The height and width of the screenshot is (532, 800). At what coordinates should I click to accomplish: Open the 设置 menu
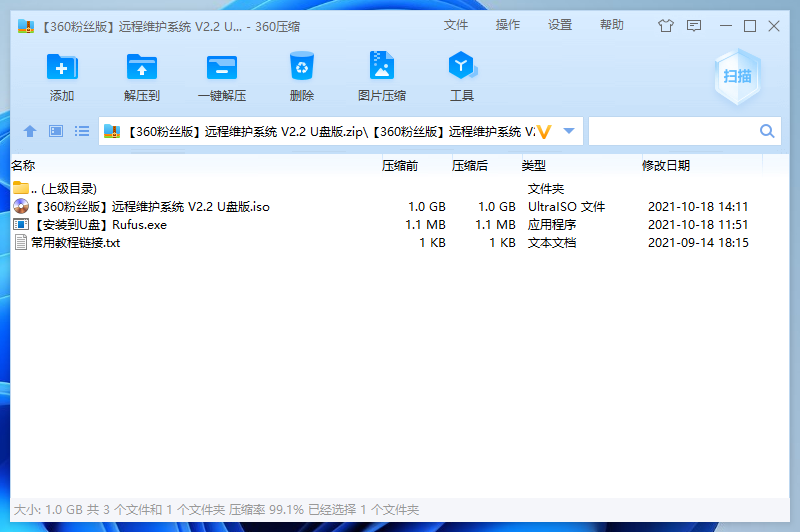point(560,25)
